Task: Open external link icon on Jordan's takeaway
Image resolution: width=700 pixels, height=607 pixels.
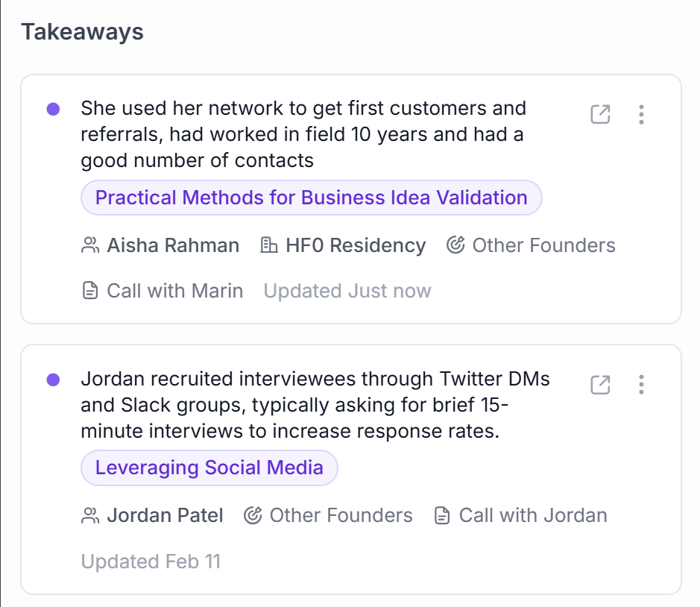Action: coord(600,385)
